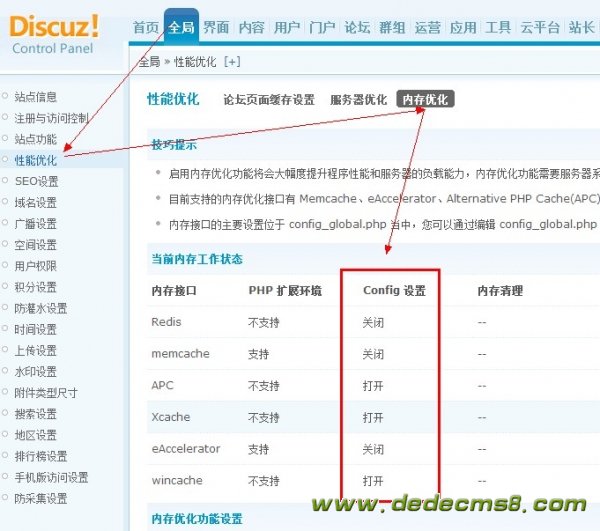Open 手机版访问设置 in the sidebar
This screenshot has height=531, width=600.
point(51,477)
